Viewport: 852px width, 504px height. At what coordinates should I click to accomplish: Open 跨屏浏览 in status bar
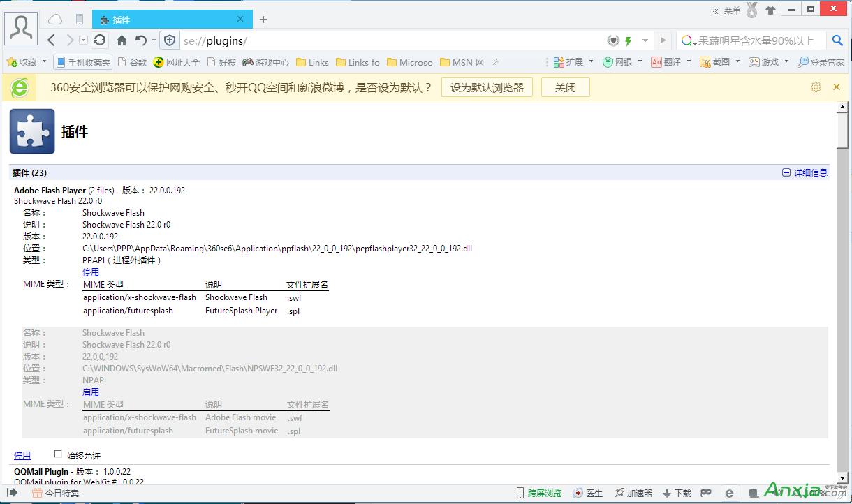point(538,493)
